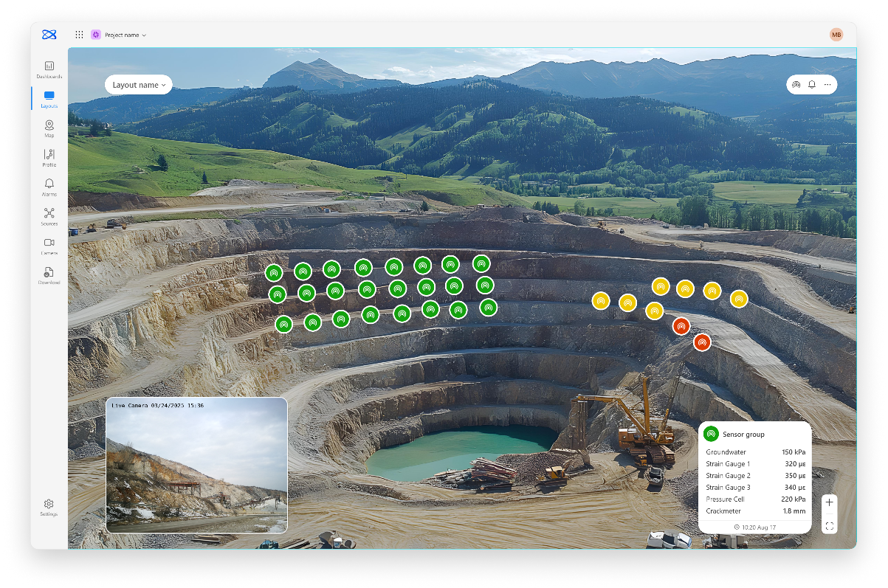The height and width of the screenshot is (588, 888).
Task: Open the Dashboards section in the sidebar
Action: point(49,69)
